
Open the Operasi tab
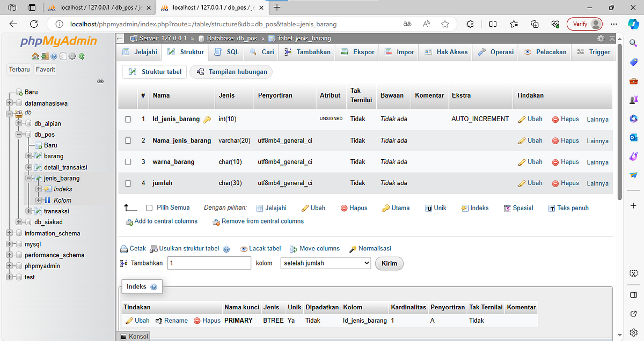pyautogui.click(x=495, y=52)
